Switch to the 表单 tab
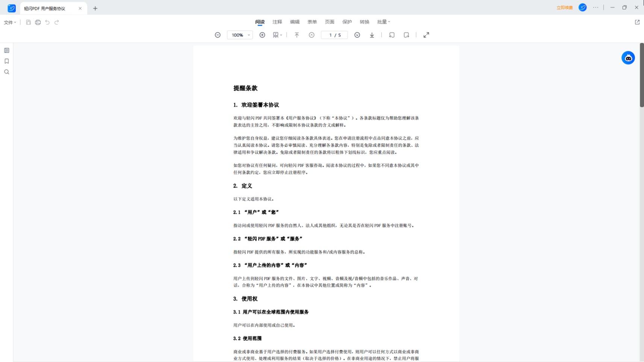644x362 pixels. [x=312, y=22]
